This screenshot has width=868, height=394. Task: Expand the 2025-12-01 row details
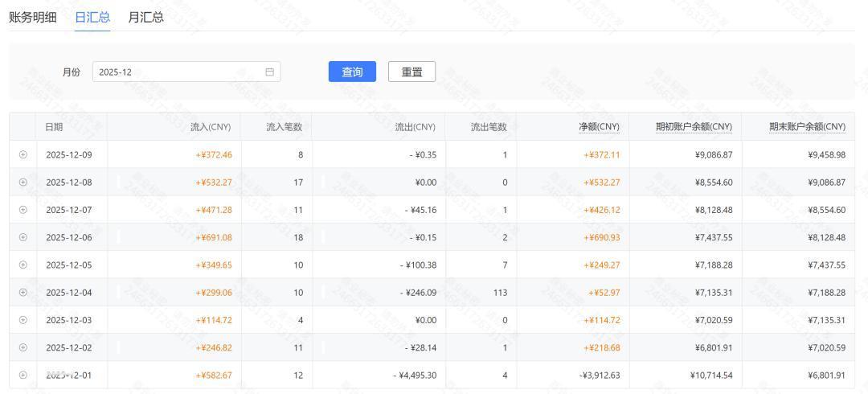tap(23, 375)
